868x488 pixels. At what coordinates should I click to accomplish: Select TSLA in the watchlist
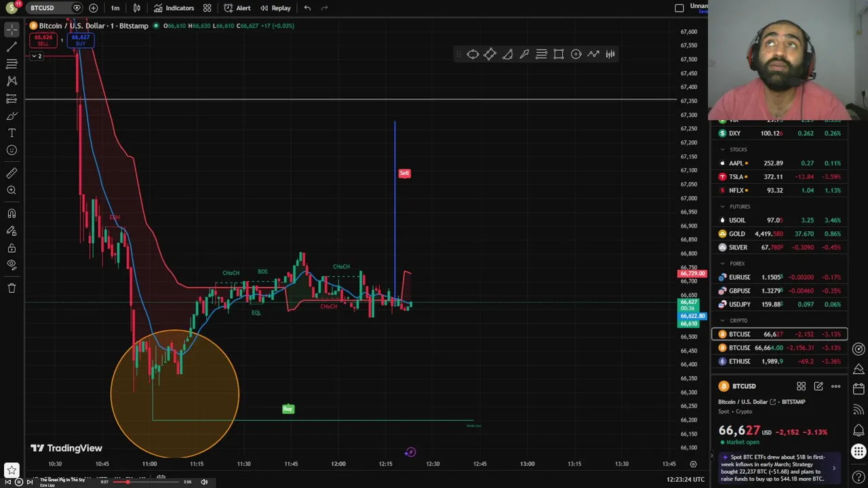coord(779,177)
